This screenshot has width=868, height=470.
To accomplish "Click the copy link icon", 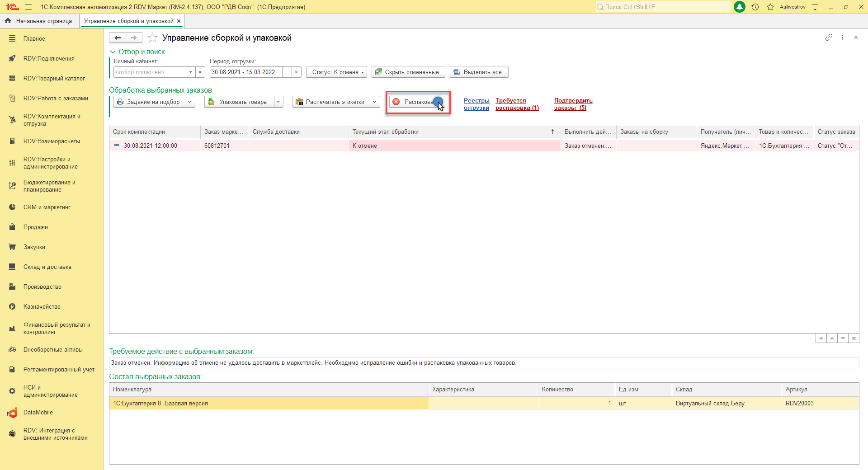I will (x=829, y=38).
